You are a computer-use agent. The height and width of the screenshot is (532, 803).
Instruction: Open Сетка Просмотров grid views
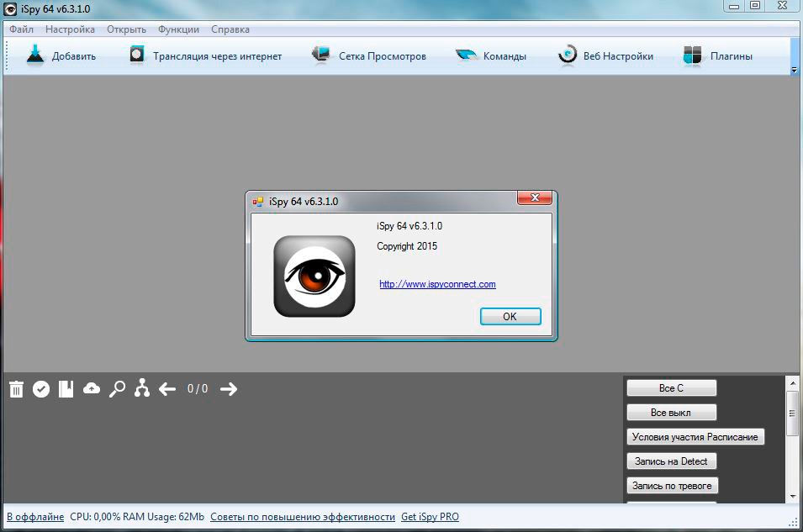[369, 55]
